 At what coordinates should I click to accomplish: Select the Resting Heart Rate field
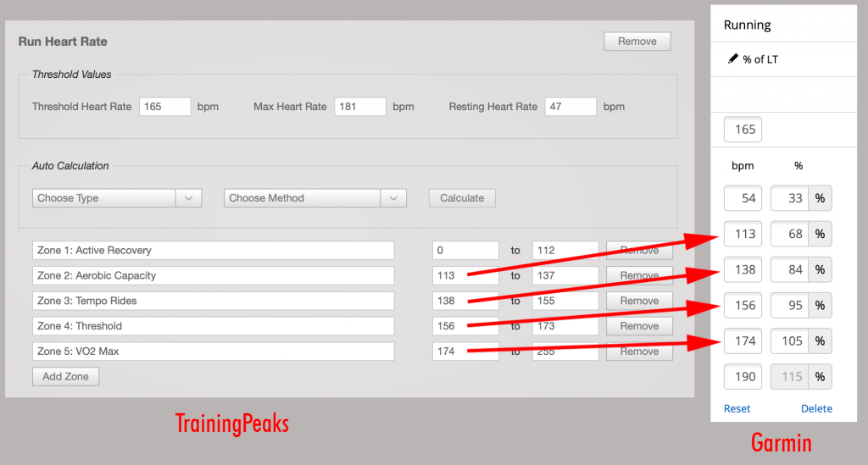[570, 107]
